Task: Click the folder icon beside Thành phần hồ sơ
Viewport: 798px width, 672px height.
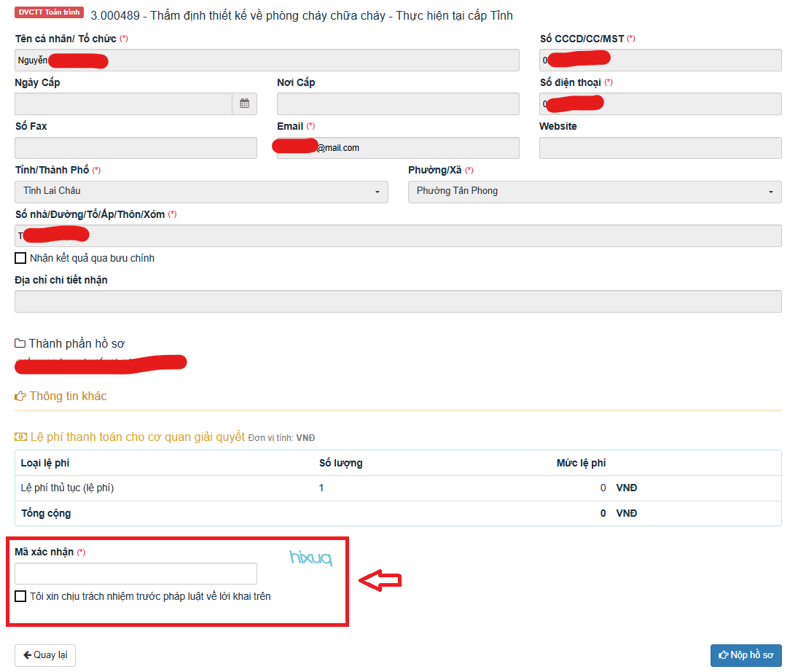Action: [x=20, y=343]
